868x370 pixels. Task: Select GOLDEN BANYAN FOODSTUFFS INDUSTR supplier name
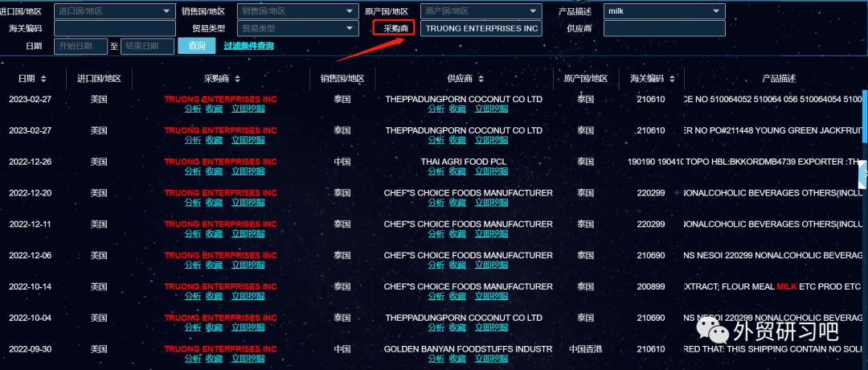[x=469, y=350]
